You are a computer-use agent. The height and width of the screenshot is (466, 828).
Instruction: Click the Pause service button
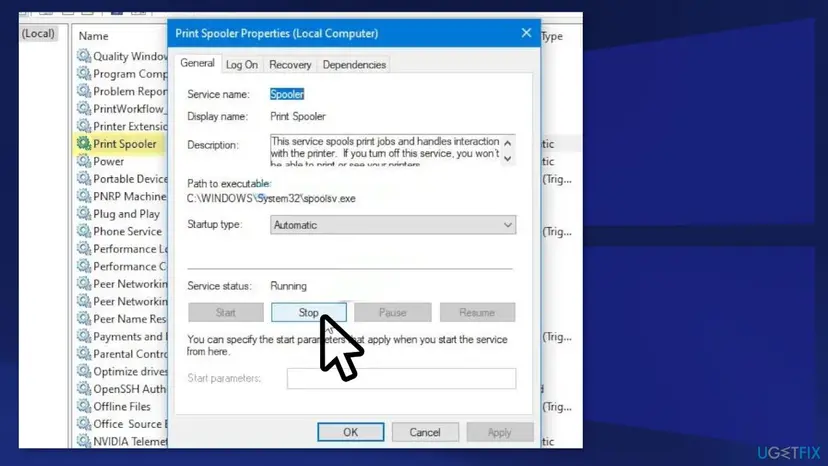pos(392,312)
